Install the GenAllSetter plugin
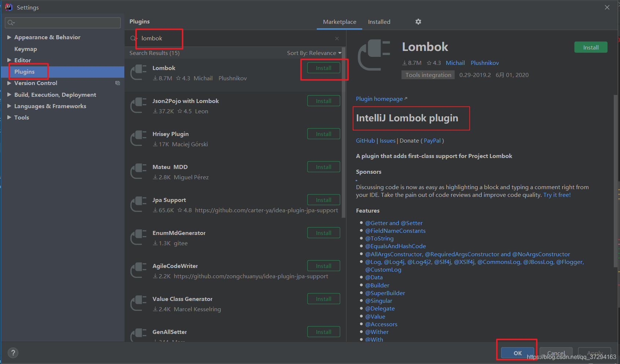Image resolution: width=620 pixels, height=364 pixels. 324,332
